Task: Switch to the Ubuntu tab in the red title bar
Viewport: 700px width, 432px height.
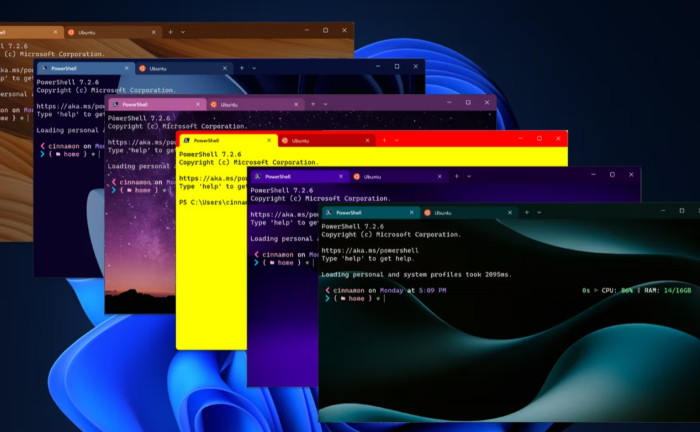Action: point(326,141)
